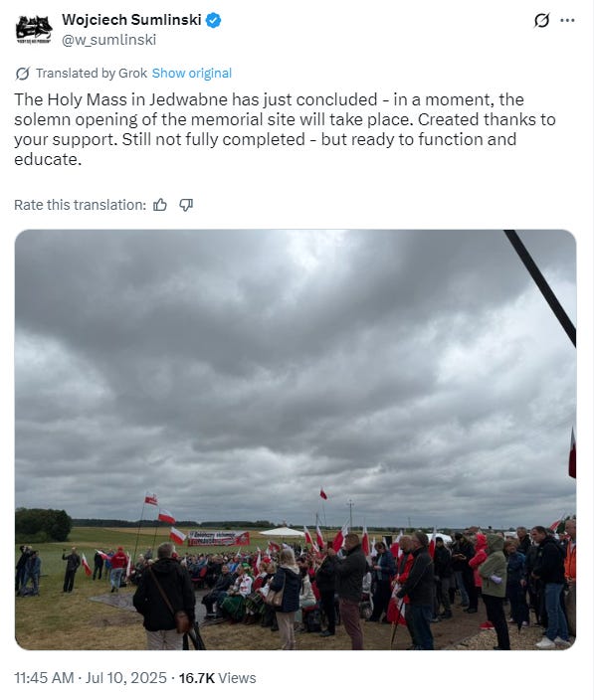Click Grok logo beside 'Translated by Grok'

[22, 74]
